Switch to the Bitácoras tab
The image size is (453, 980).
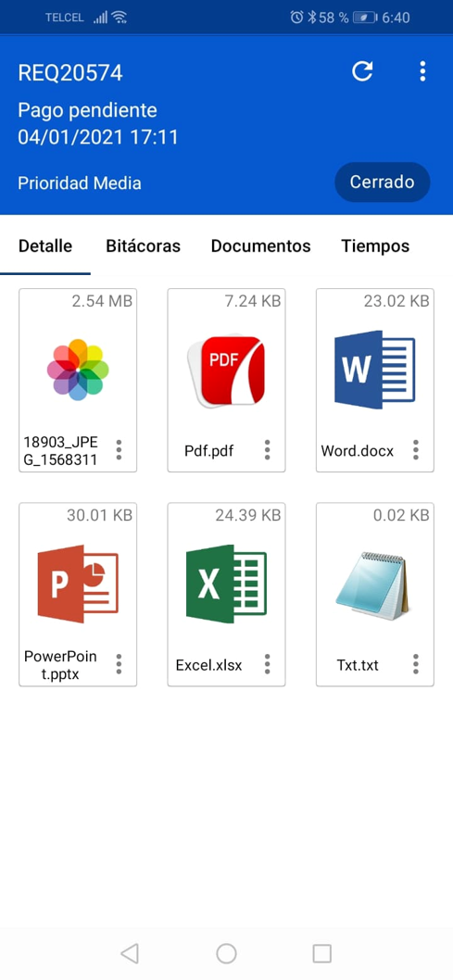143,246
